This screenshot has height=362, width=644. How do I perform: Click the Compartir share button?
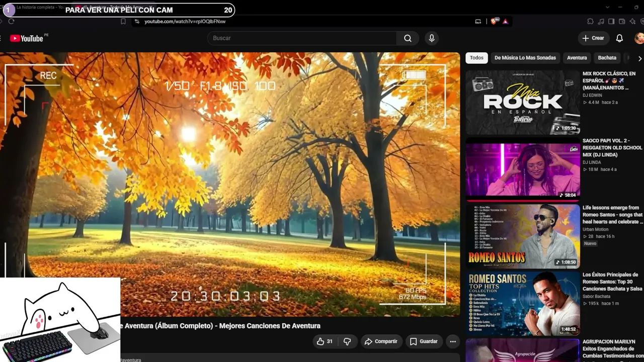pyautogui.click(x=381, y=341)
